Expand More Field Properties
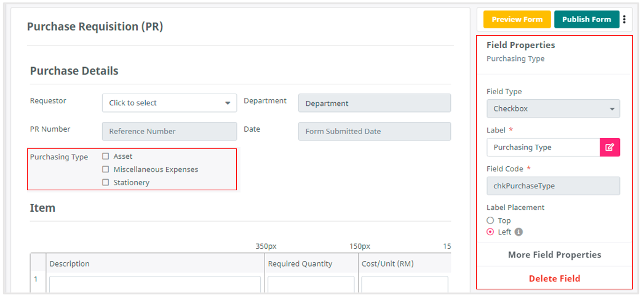The height and width of the screenshot is (298, 644). pyautogui.click(x=554, y=255)
